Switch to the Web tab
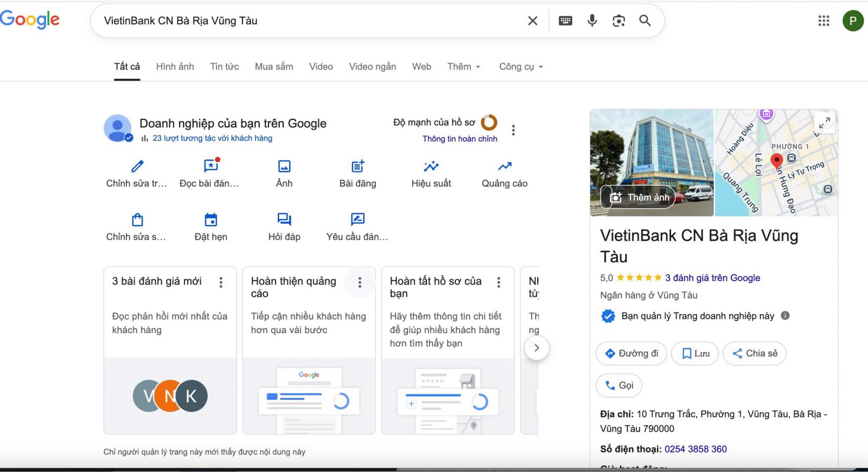 point(422,67)
